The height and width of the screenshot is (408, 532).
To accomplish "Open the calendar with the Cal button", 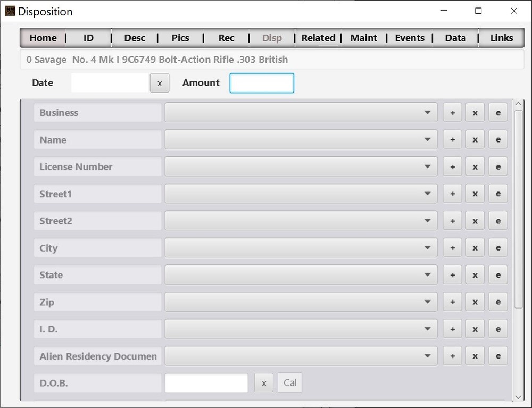I will [x=289, y=382].
